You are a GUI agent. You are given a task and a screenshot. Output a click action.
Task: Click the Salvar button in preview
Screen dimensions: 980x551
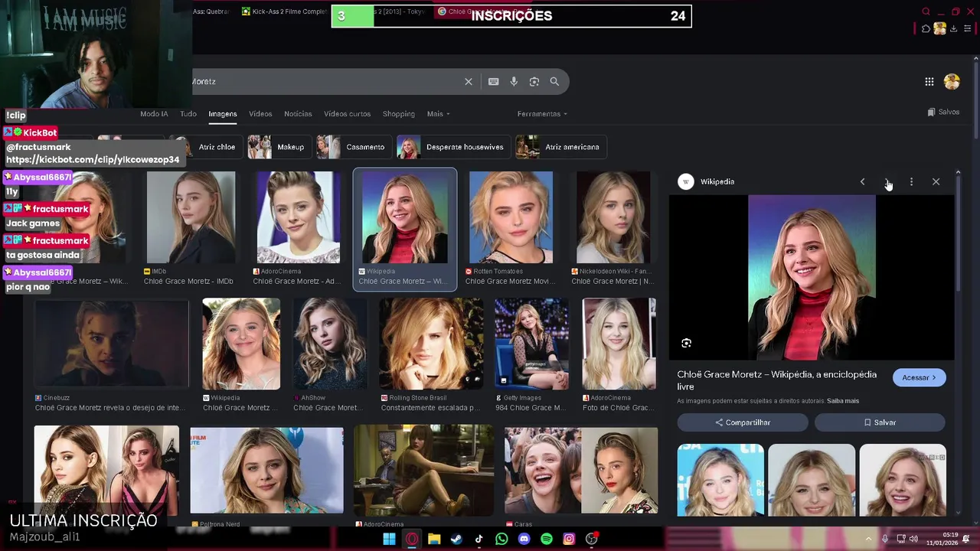click(x=880, y=422)
